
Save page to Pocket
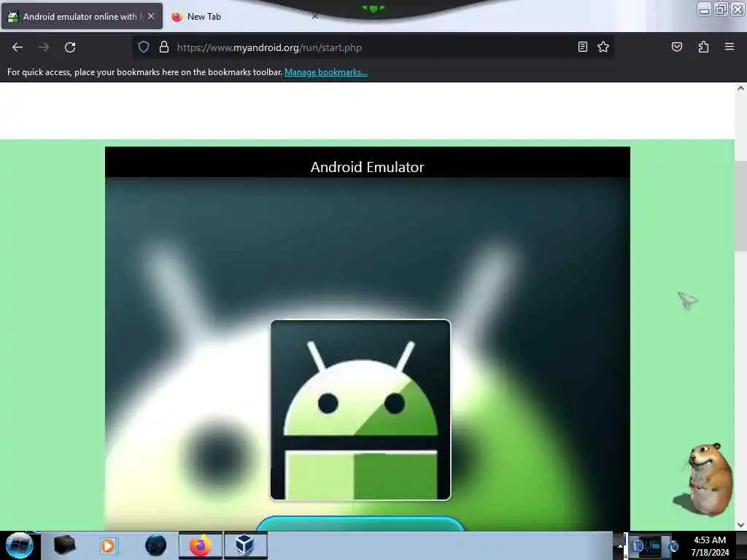point(676,47)
